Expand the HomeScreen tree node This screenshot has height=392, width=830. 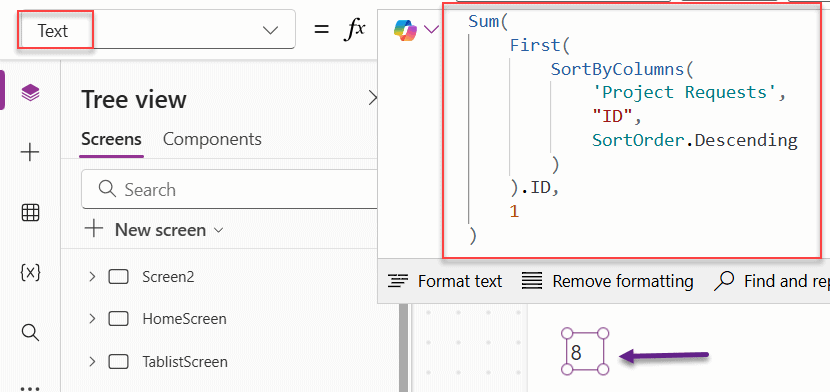pos(92,318)
